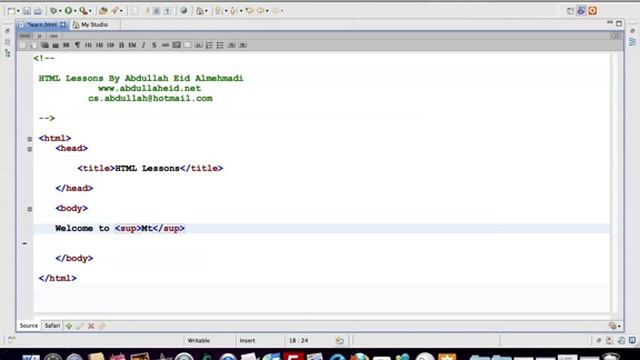This screenshot has width=640, height=360.
Task: Click the Writable status bar entry
Action: 199,340
